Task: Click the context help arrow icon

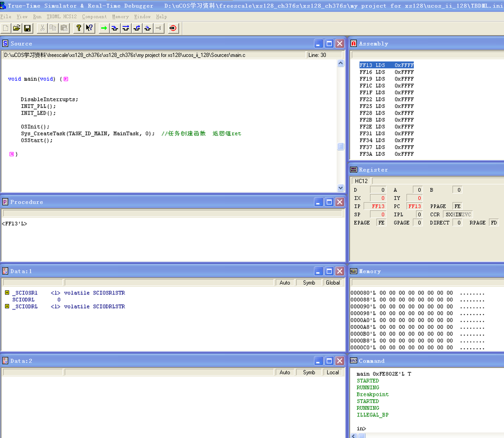Action: pyautogui.click(x=89, y=28)
